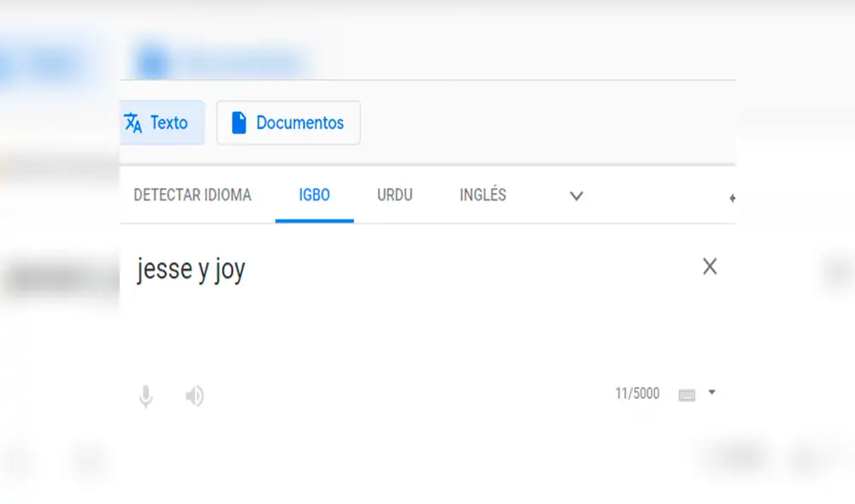This screenshot has height=504, width=855.
Task: Click the speaker icon to listen to text
Action: [195, 395]
